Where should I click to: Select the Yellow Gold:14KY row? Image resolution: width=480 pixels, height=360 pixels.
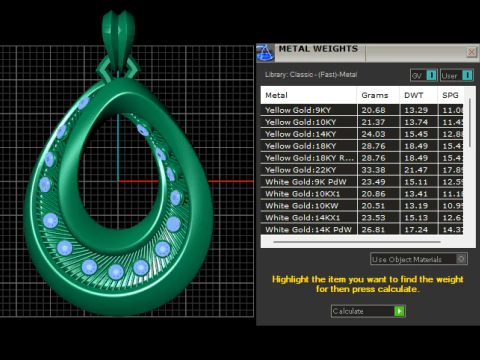(362, 134)
